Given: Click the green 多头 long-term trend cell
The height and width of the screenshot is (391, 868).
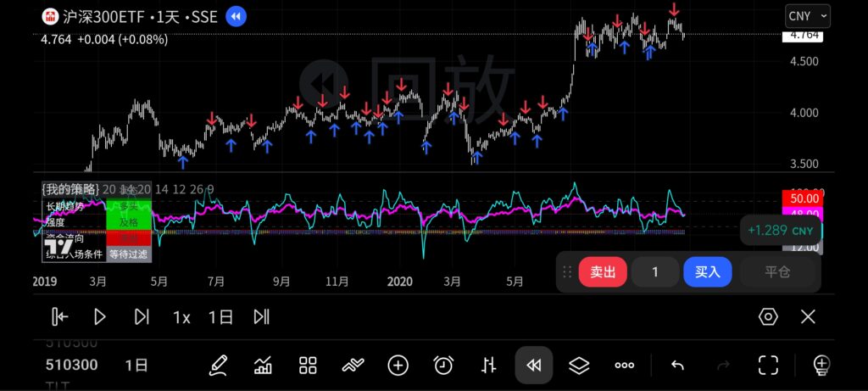Looking at the screenshot, I should point(128,206).
